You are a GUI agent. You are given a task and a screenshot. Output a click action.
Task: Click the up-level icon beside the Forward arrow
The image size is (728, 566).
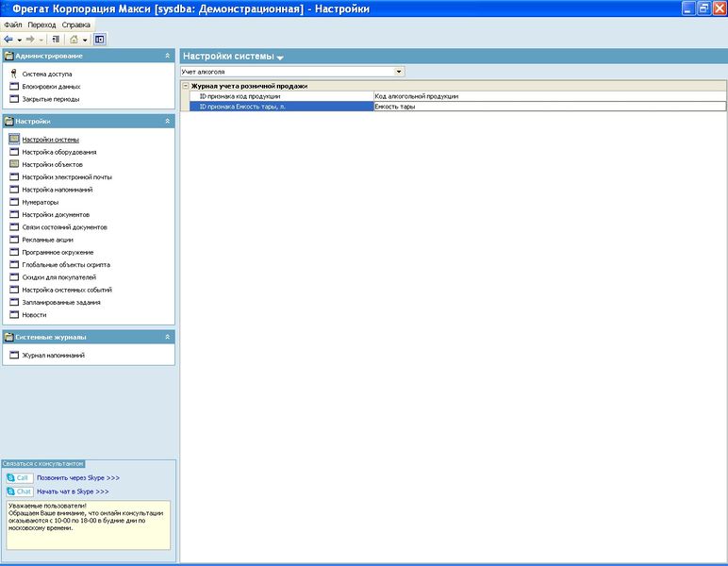[x=56, y=40]
